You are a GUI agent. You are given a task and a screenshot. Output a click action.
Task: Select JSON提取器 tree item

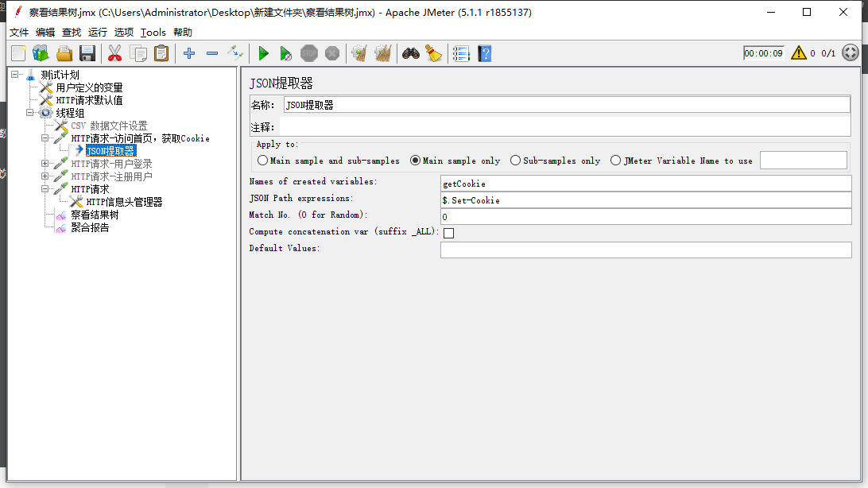click(110, 151)
